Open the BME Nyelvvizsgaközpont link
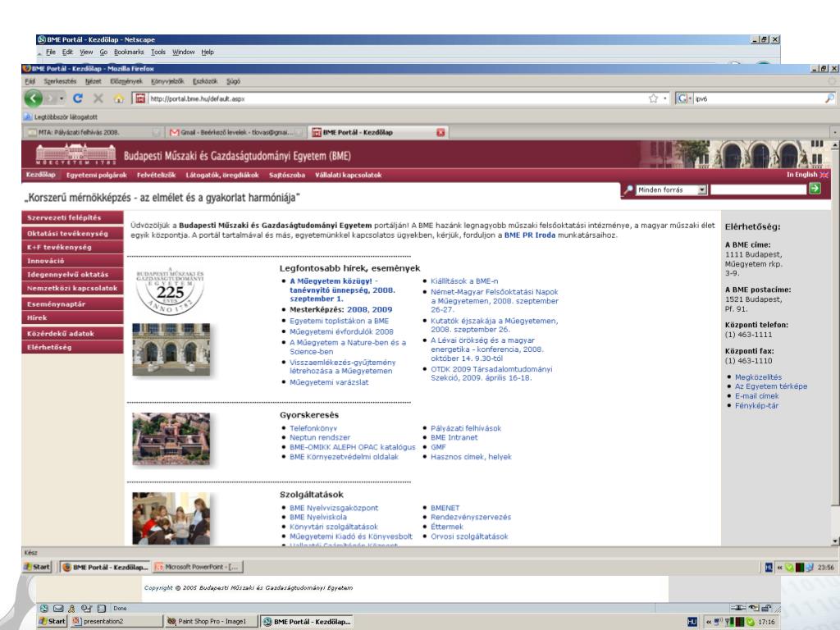Image resolution: width=840 pixels, height=630 pixels. (x=334, y=508)
